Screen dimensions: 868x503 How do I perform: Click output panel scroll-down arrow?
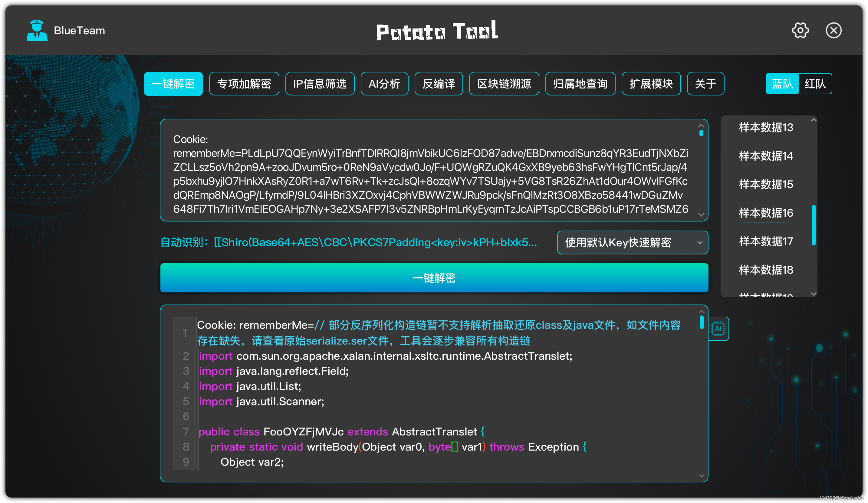(702, 476)
